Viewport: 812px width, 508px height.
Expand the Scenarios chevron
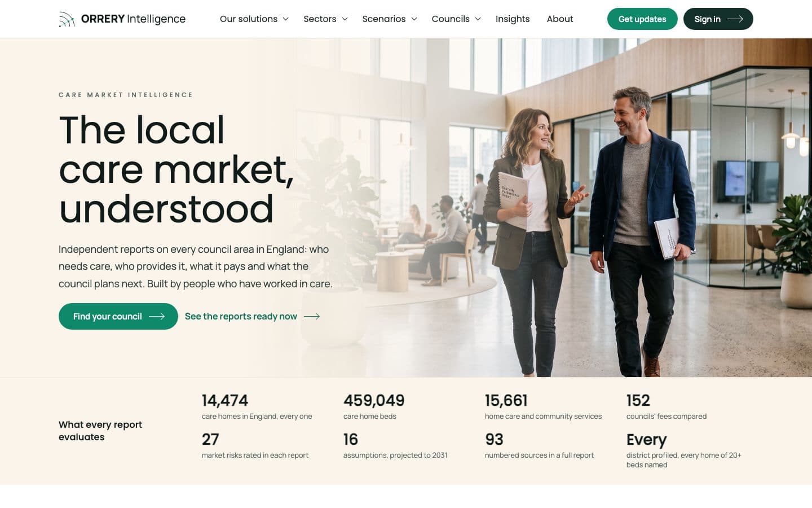tap(414, 19)
